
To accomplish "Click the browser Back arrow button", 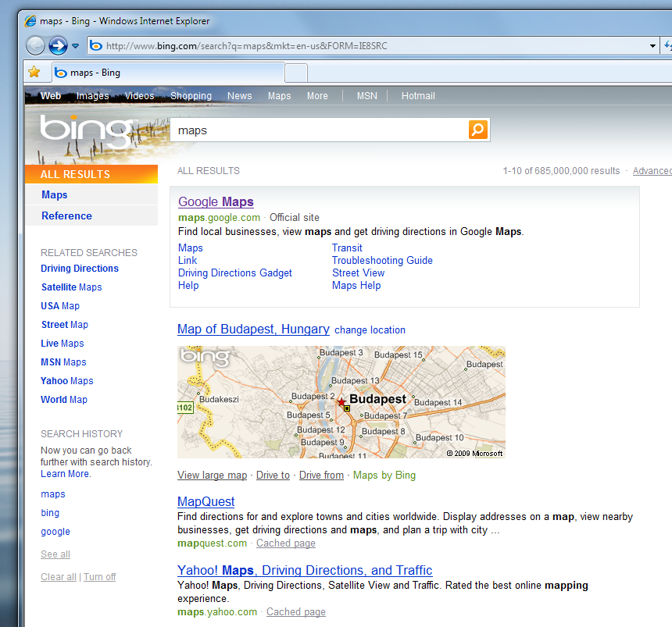I will coord(35,46).
